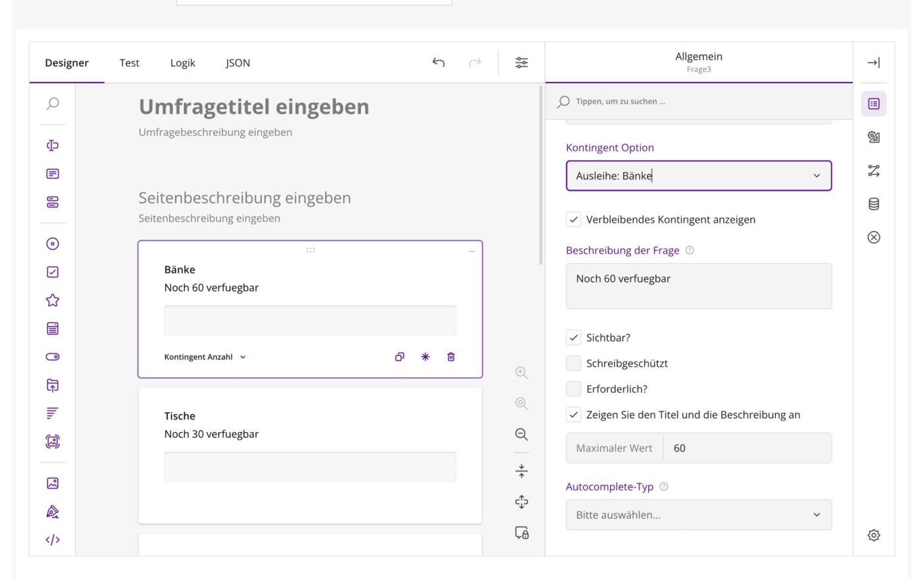Click the Bänke answer input box
This screenshot has height=578, width=924.
coord(310,321)
